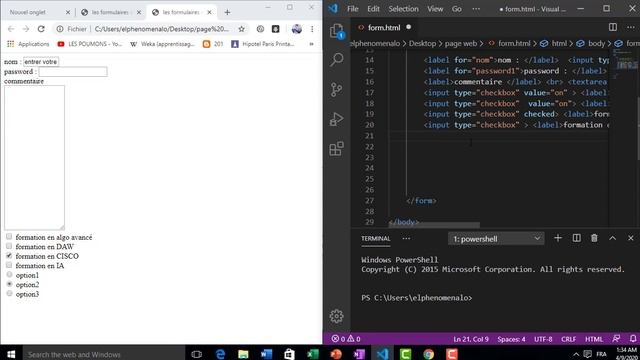
Task: Close the terminal panel
Action: coord(631,238)
